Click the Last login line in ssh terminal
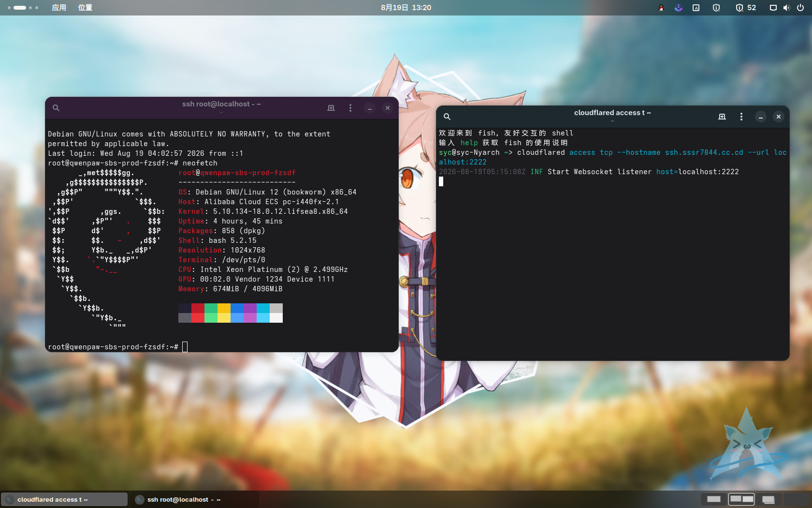This screenshot has width=812, height=508. point(145,153)
